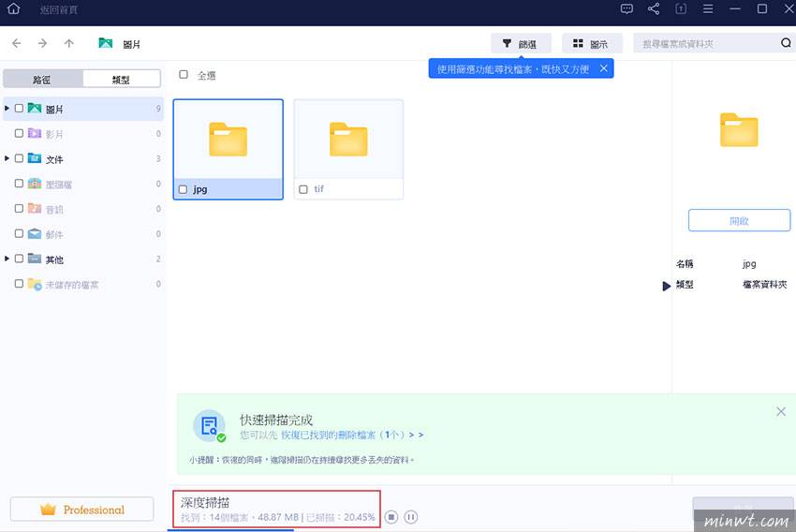Click the search files input field

coord(708,44)
